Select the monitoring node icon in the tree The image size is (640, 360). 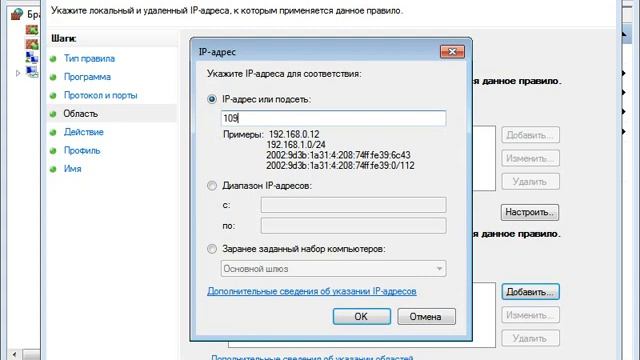pos(32,72)
